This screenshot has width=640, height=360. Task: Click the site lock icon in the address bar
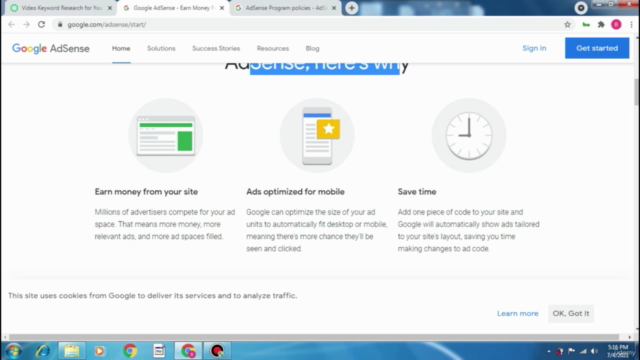(60, 24)
